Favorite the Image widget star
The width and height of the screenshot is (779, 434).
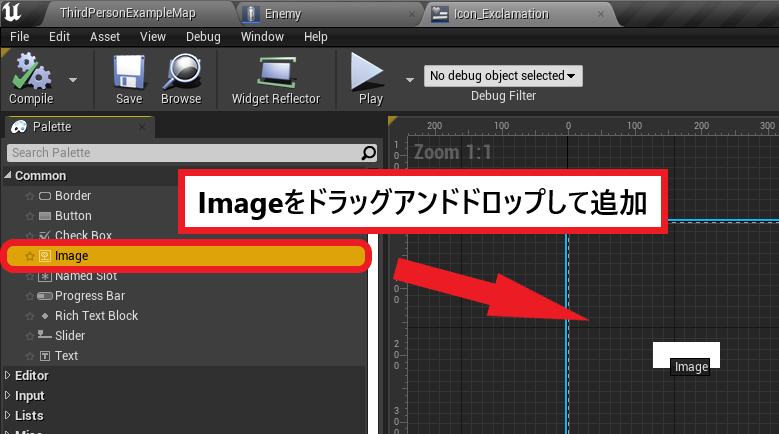29,256
